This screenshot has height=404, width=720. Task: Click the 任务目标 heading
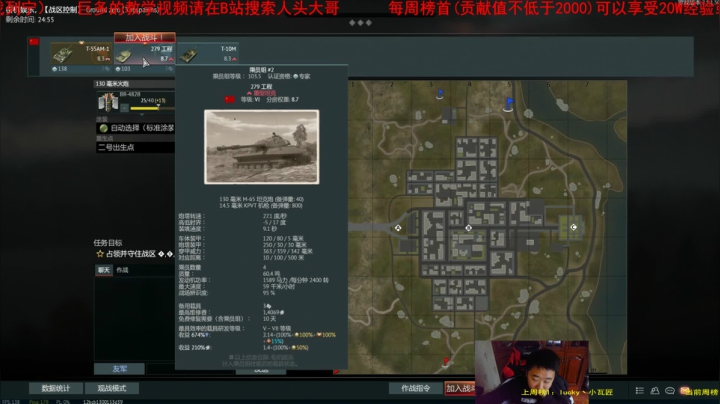pyautogui.click(x=108, y=243)
